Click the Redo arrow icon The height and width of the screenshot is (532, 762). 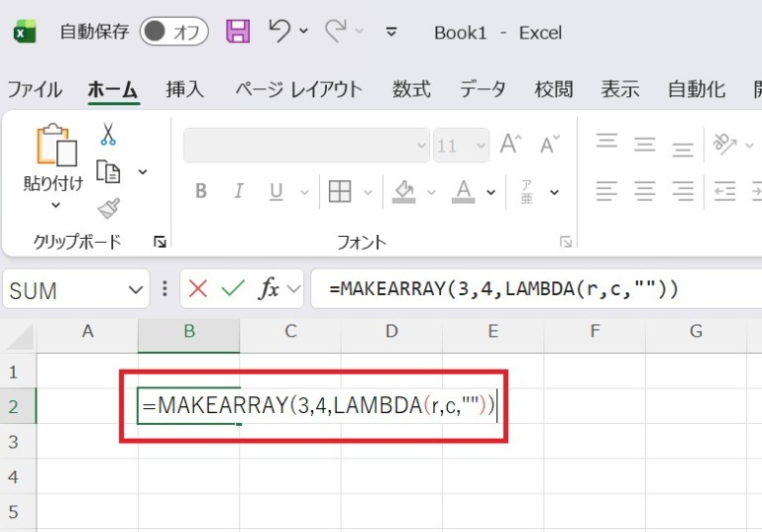336,31
